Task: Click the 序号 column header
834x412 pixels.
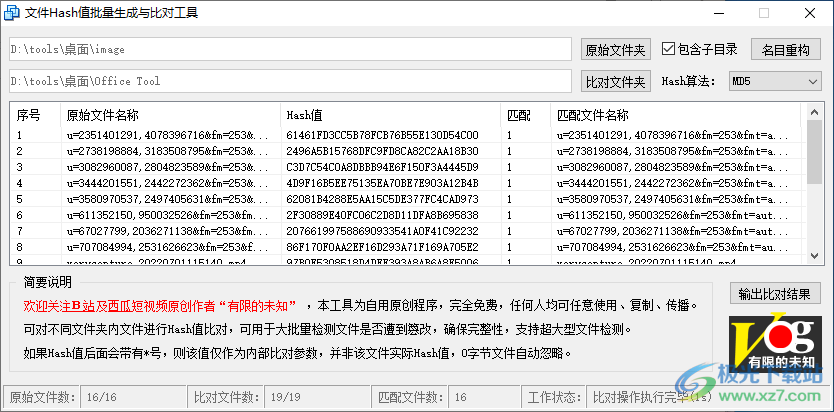Action: [x=35, y=115]
